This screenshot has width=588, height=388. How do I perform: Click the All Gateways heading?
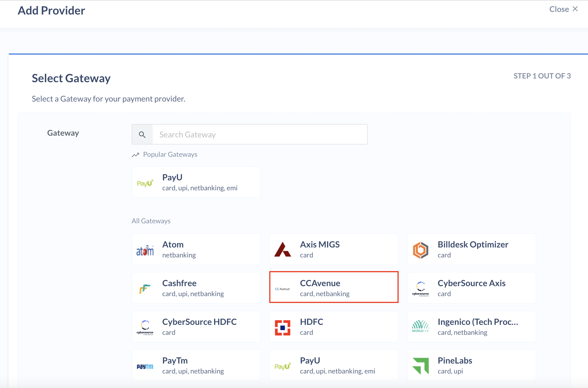click(151, 221)
